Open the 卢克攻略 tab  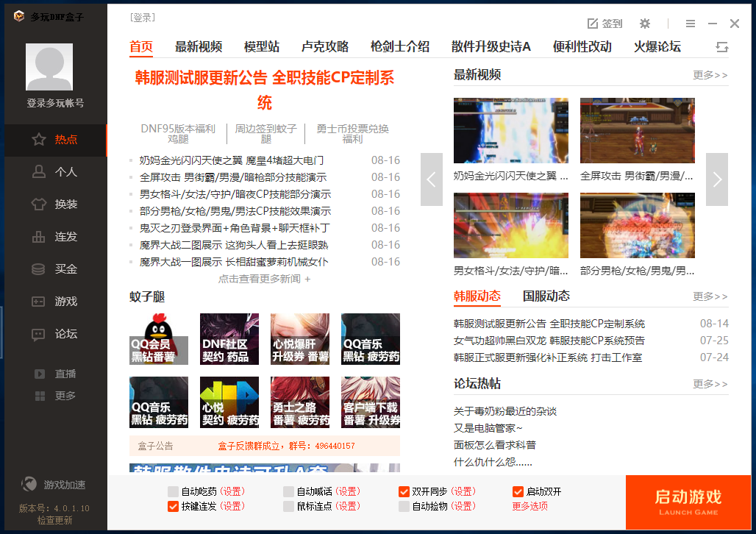[325, 47]
